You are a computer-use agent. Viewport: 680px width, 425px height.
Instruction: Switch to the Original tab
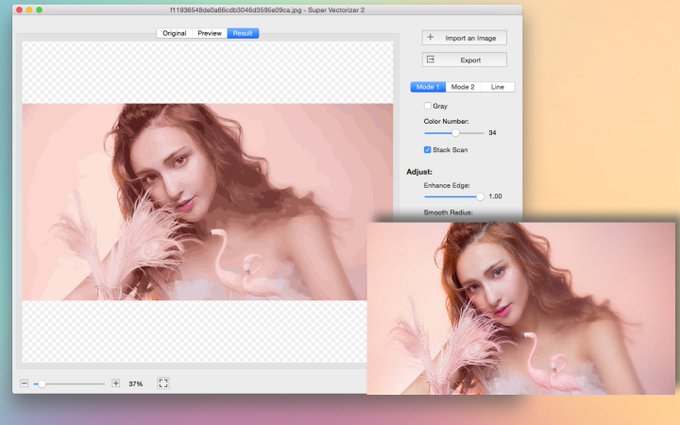[174, 33]
